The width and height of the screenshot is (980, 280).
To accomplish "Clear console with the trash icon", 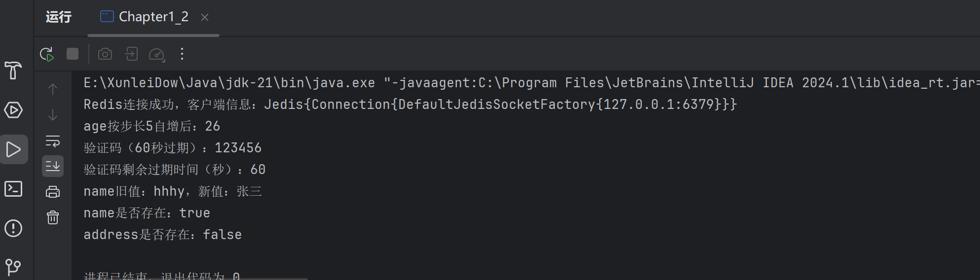I will tap(53, 217).
